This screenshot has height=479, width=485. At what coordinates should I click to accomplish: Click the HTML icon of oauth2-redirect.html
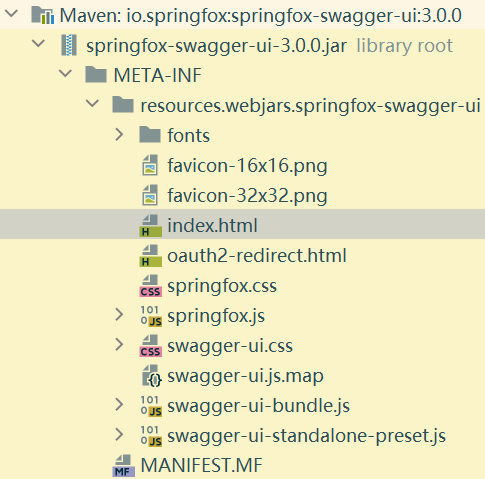click(151, 256)
